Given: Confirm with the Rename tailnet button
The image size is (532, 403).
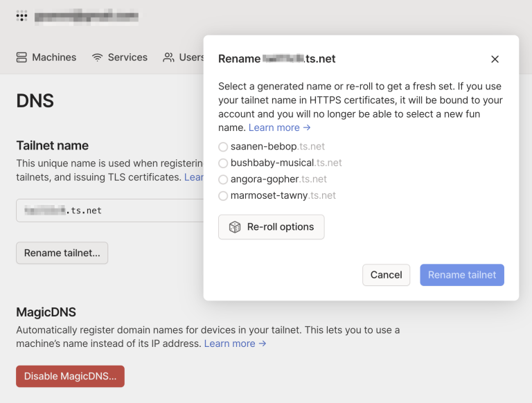Looking at the screenshot, I should (x=462, y=275).
